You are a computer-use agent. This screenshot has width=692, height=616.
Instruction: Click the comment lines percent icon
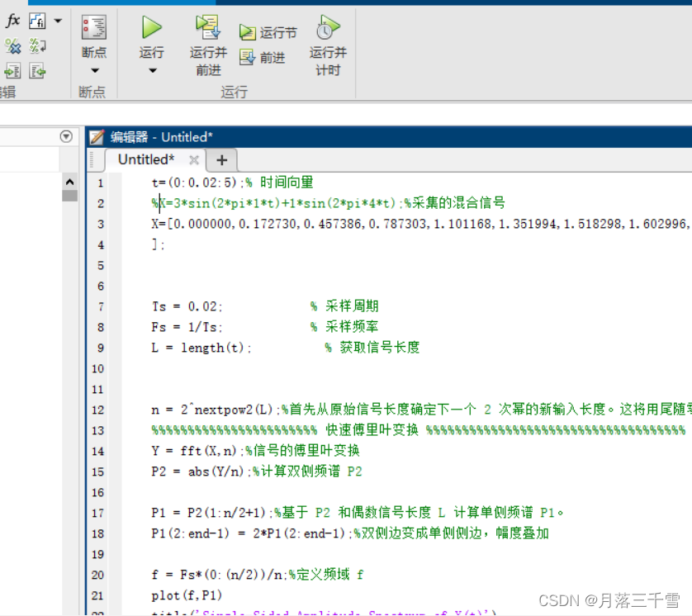[x=12, y=45]
